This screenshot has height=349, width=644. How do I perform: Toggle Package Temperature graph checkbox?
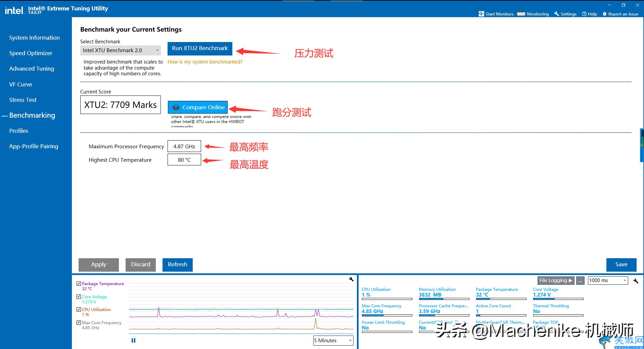tap(79, 283)
